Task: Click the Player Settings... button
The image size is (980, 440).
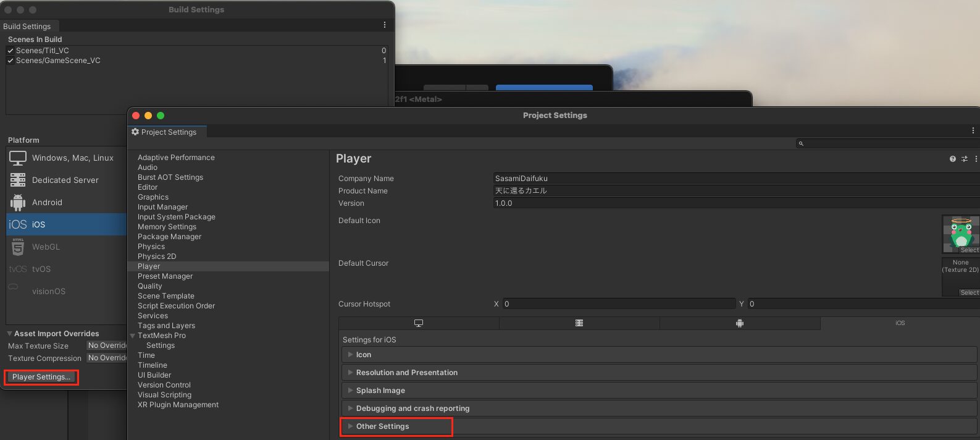Action: click(41, 377)
